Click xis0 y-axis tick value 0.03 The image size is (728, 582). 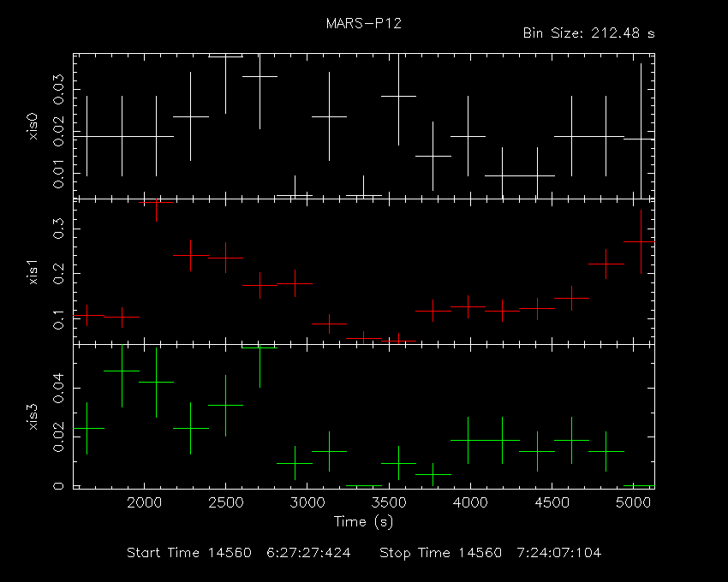coord(58,89)
